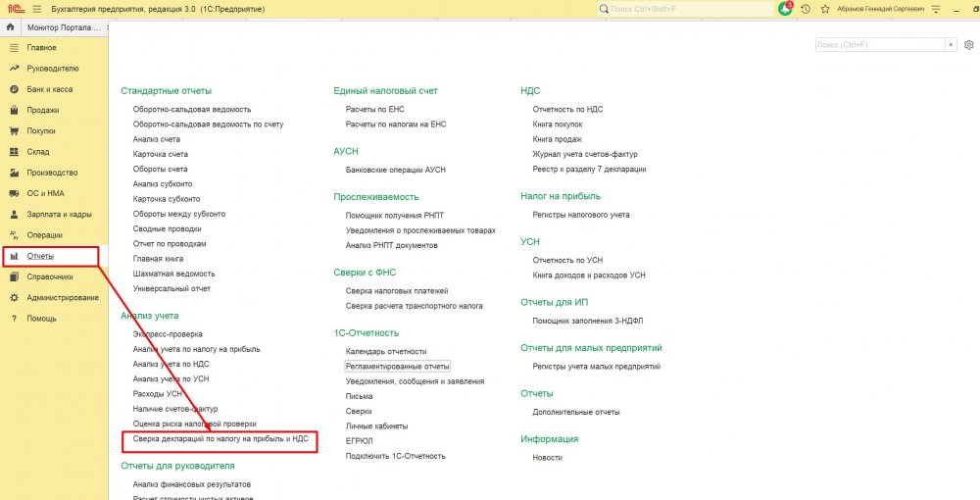
Task: Open Склад section
Action: point(38,152)
